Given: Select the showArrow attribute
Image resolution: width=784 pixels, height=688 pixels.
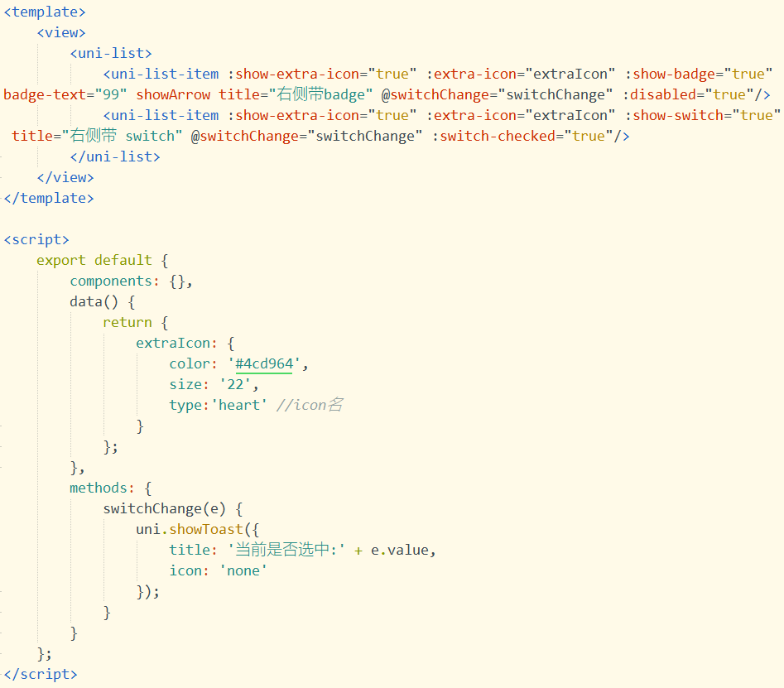Looking at the screenshot, I should click(x=174, y=94).
